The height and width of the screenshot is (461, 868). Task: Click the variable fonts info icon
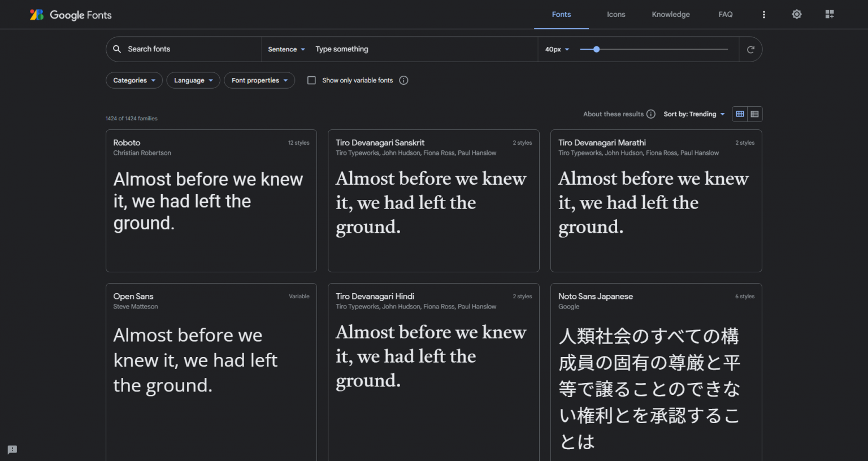point(403,80)
